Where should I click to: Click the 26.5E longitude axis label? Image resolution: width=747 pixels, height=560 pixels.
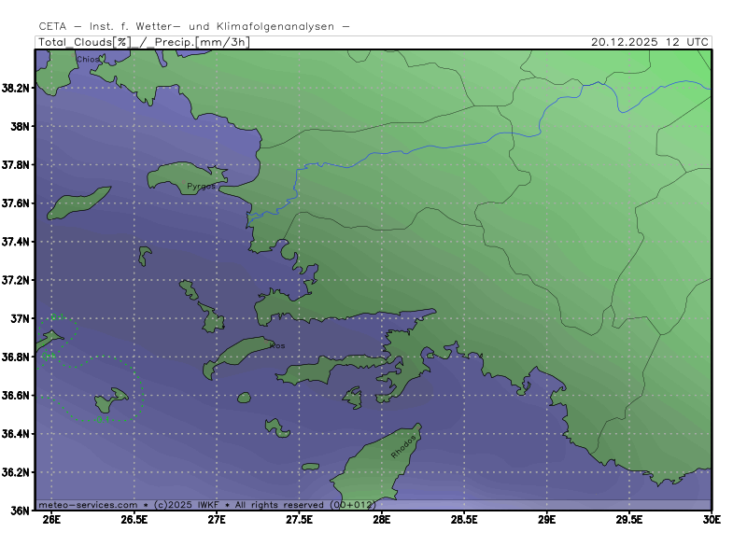pyautogui.click(x=134, y=520)
